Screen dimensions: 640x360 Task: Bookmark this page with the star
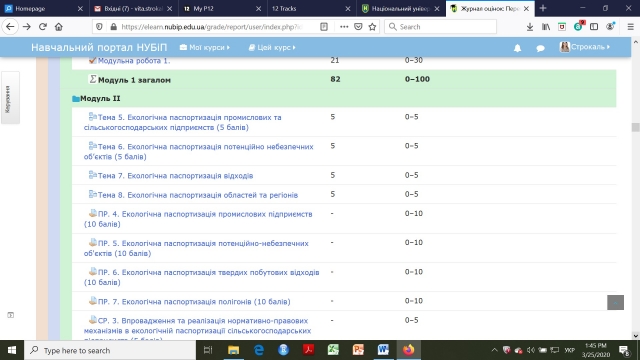(x=372, y=27)
